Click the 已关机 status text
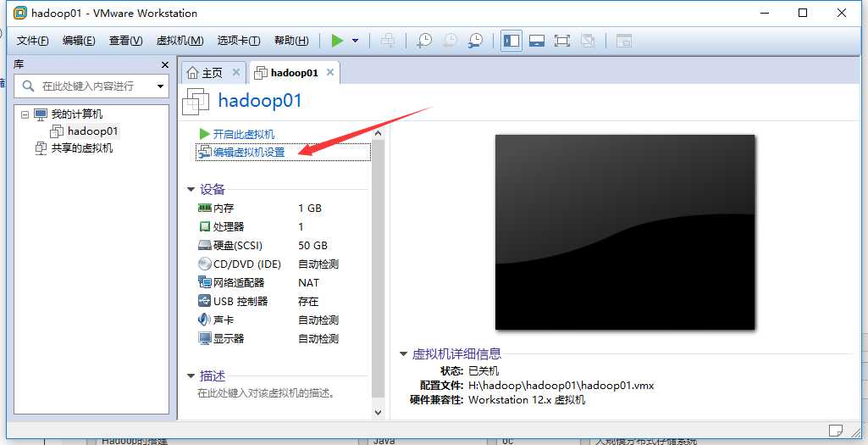Screen dimensions: 868x445 click(484, 370)
